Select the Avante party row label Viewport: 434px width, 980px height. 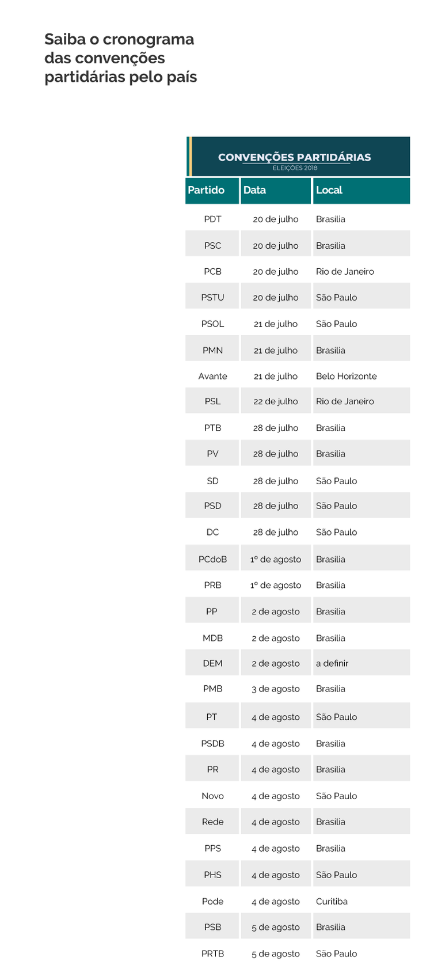pos(212,376)
